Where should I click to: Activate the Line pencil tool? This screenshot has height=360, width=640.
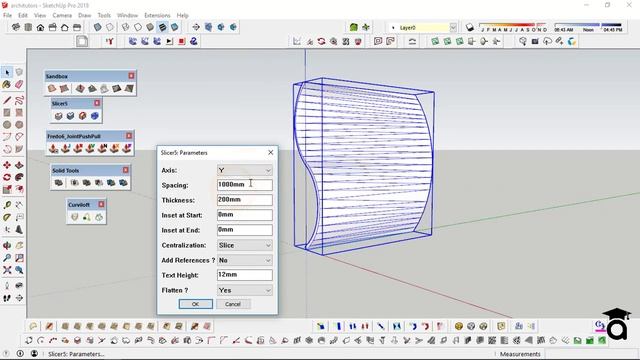click(7, 100)
